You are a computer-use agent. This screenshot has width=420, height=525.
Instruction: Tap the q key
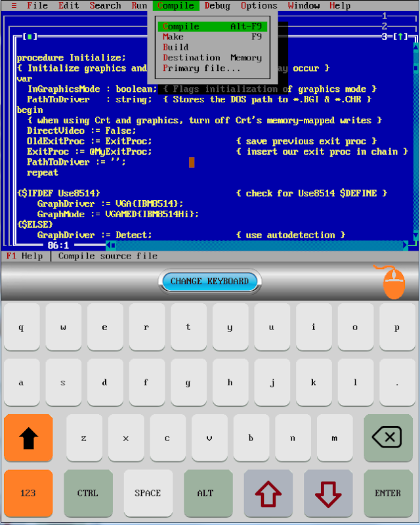click(22, 327)
